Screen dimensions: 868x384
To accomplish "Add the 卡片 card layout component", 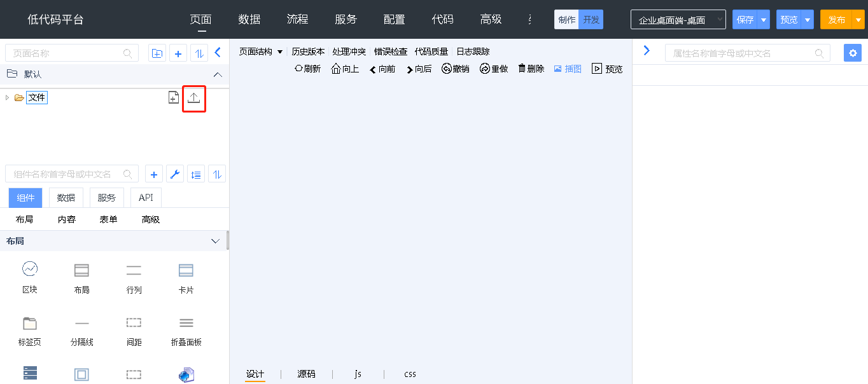I will coord(186,278).
